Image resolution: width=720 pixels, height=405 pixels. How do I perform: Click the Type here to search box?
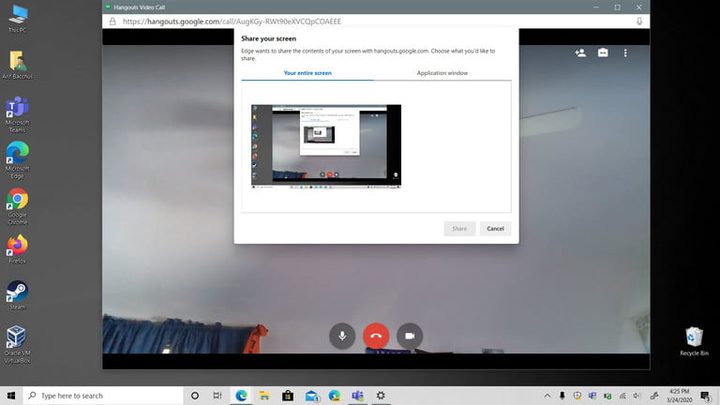coord(103,395)
